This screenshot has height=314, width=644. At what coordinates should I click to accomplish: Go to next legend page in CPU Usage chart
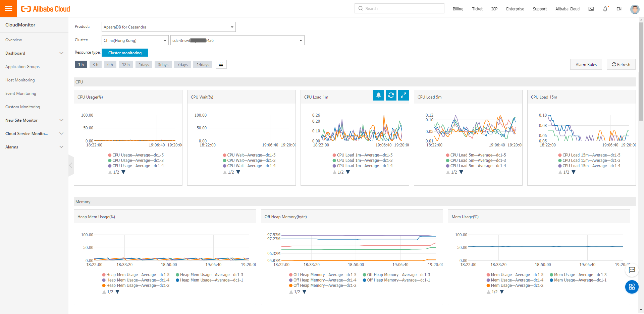[x=123, y=172]
